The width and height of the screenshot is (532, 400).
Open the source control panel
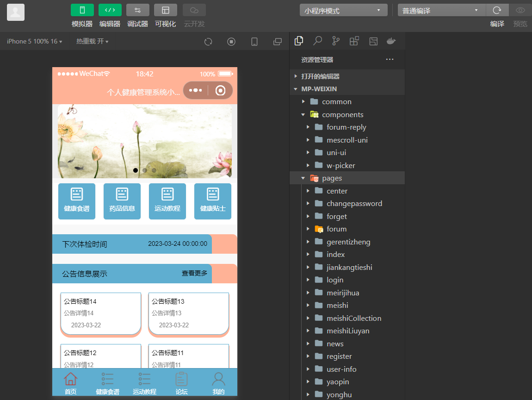(335, 41)
